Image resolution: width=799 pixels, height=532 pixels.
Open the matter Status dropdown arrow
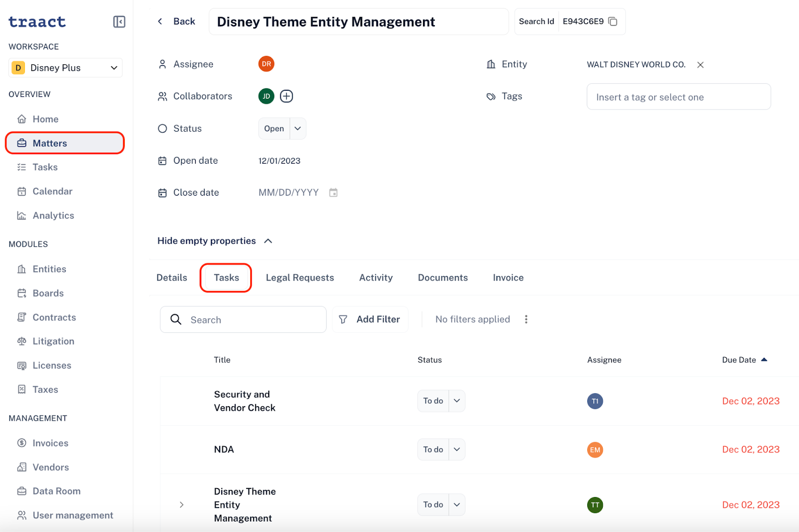[298, 129]
